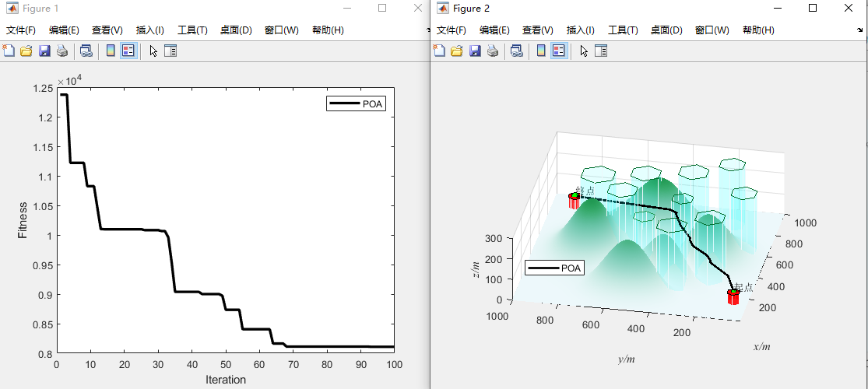Click the save icon in Figure 2 toolbar
Screen dimensions: 868x389
(x=475, y=51)
